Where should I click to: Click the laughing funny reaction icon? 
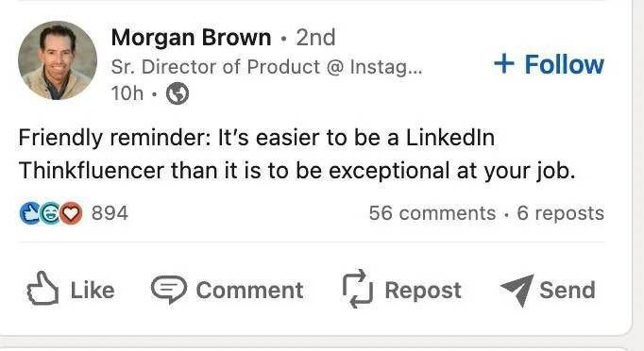pyautogui.click(x=50, y=213)
